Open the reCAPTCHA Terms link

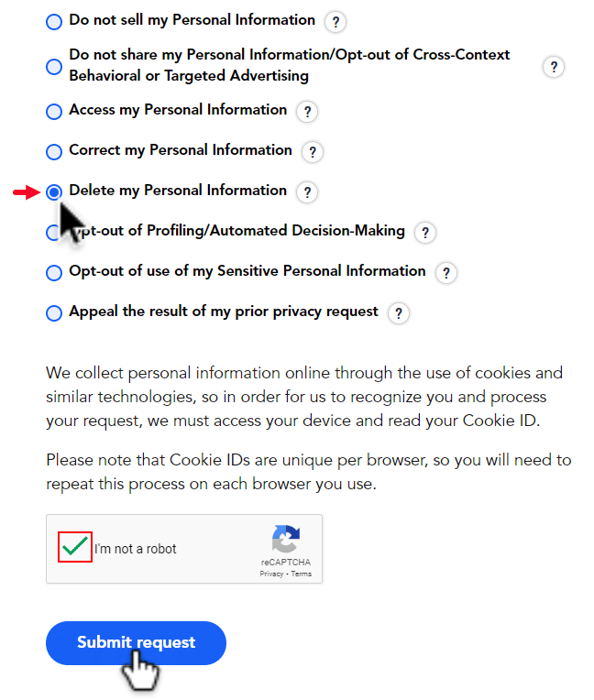pyautogui.click(x=302, y=574)
